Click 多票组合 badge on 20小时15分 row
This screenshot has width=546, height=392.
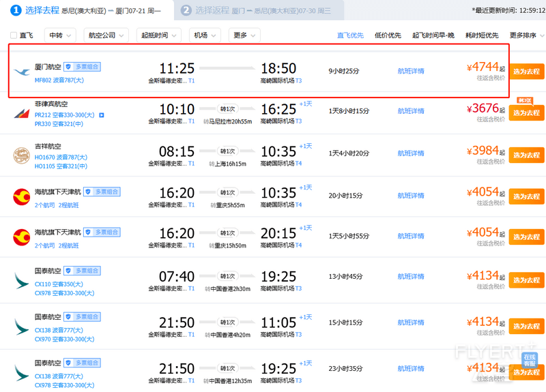(102, 192)
